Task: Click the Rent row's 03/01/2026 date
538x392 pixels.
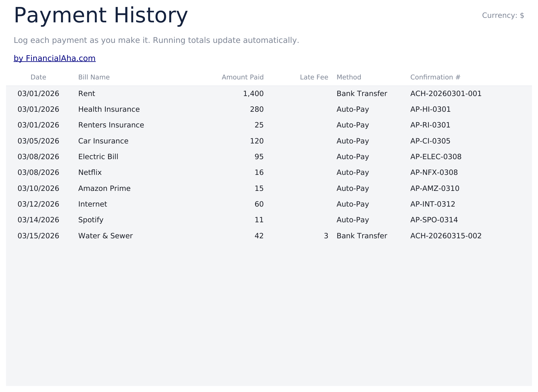Action: point(38,94)
